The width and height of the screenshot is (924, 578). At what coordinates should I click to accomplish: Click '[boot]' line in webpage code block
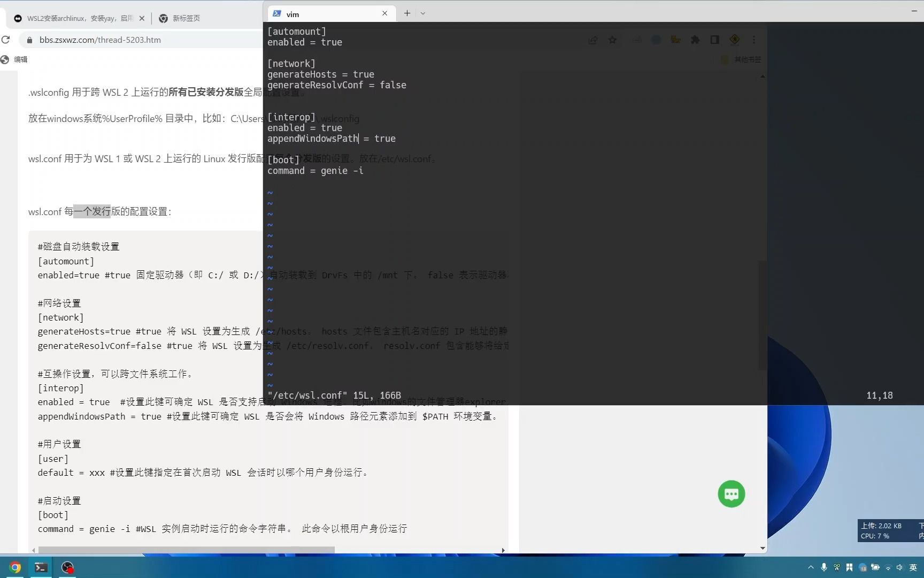53,515
